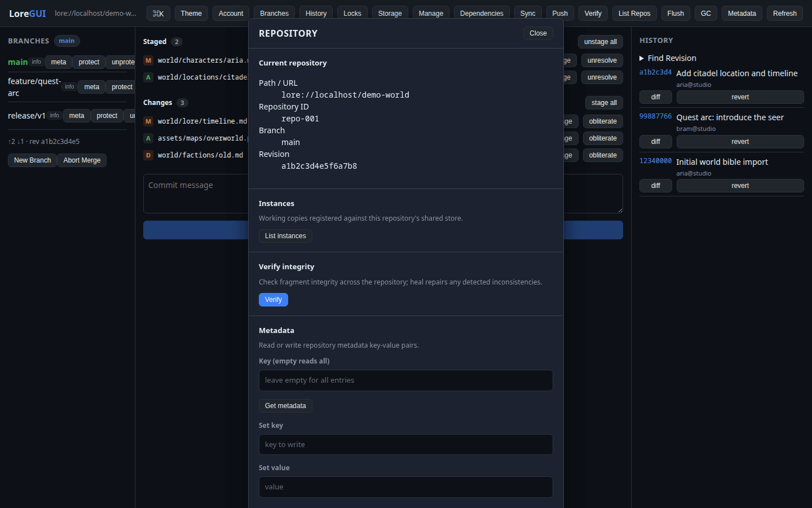The image size is (812, 508).
Task: Click info for main branch
Action: click(x=37, y=62)
